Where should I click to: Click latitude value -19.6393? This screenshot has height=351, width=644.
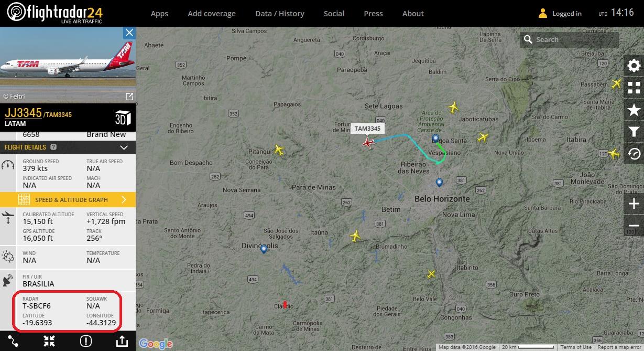click(37, 323)
